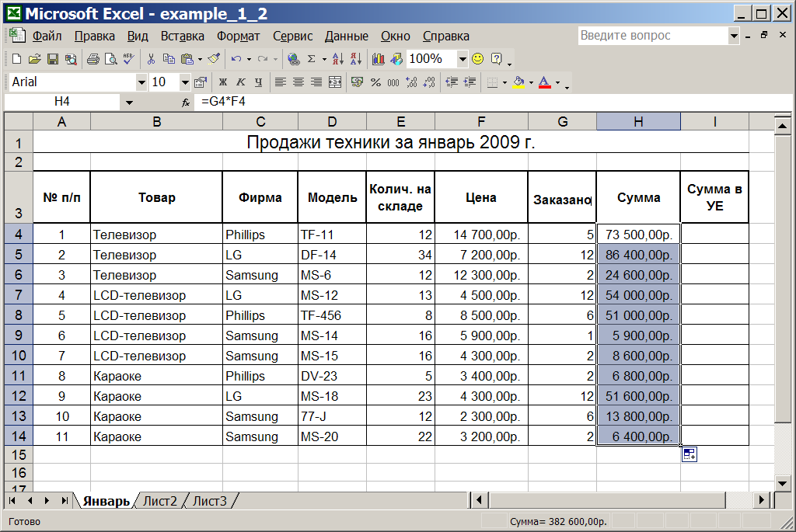Open the fill color dropdown arrow
Screen dimensions: 796x532
531,82
